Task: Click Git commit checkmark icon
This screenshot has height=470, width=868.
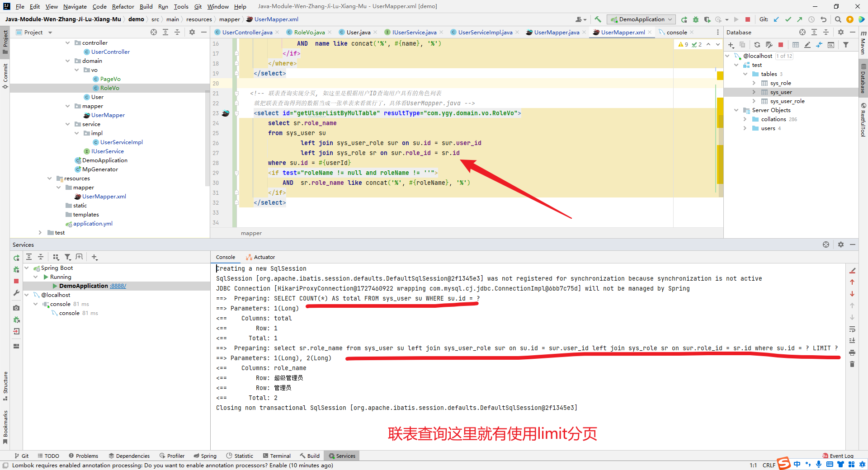Action: (788, 19)
